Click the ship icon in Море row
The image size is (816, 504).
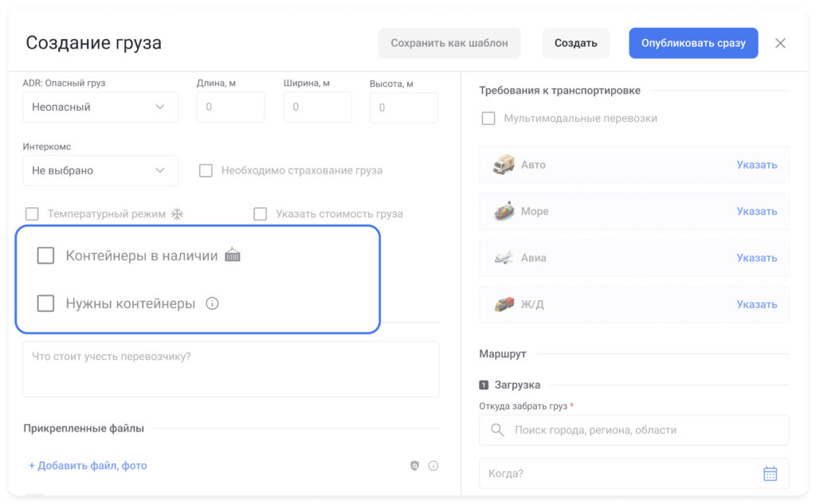click(504, 211)
